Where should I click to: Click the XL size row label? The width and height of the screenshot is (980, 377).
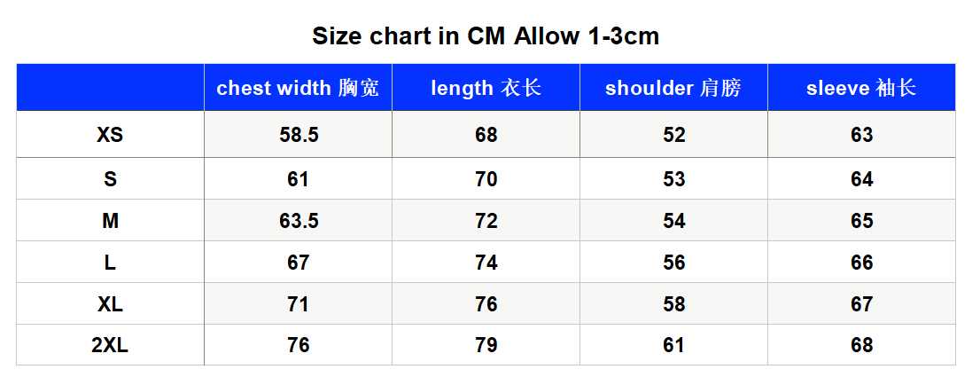coord(110,304)
